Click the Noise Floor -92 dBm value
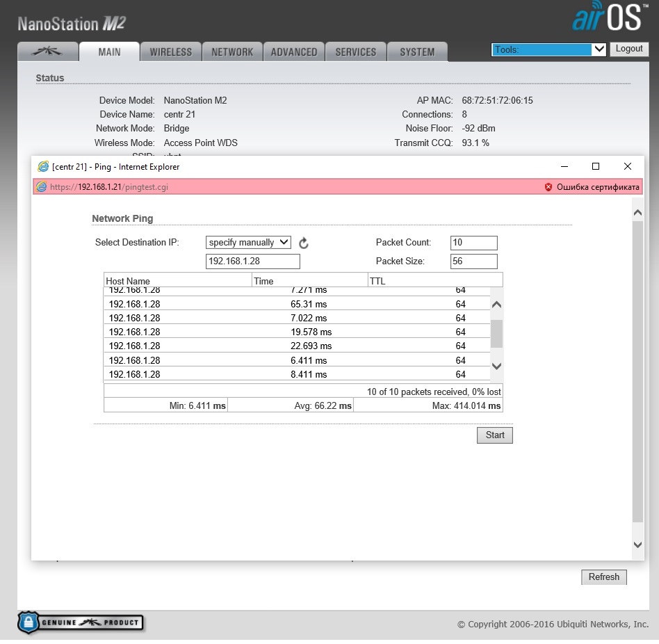This screenshot has height=644, width=659. point(478,128)
